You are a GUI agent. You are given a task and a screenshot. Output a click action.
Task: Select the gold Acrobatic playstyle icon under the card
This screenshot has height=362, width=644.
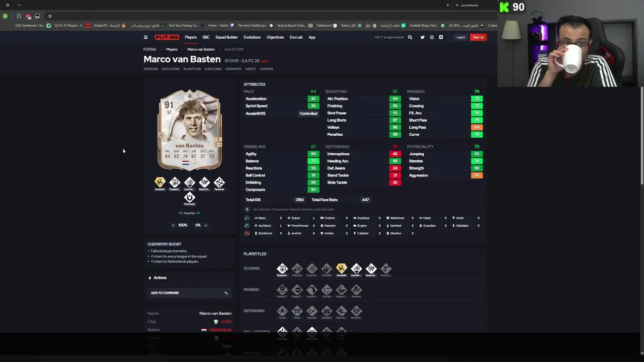[160, 184]
